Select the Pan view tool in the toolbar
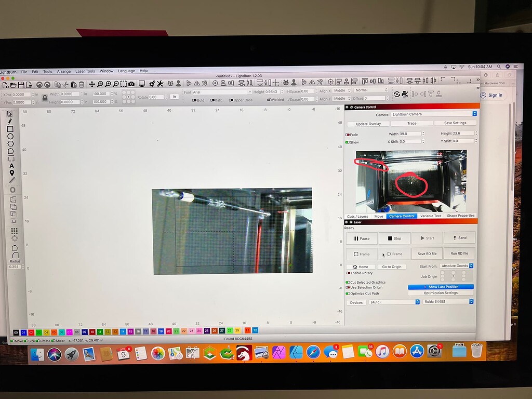This screenshot has width=532, height=399. point(92,83)
